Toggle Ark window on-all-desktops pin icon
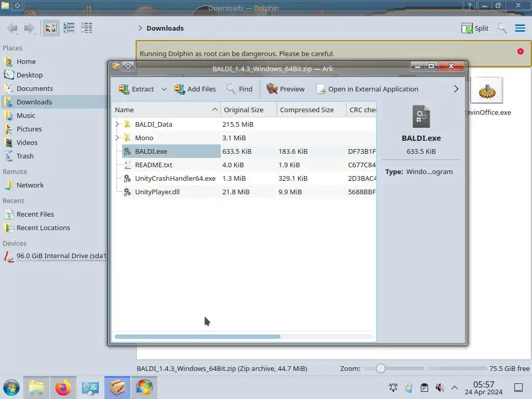The width and height of the screenshot is (532, 399). pyautogui.click(x=128, y=66)
